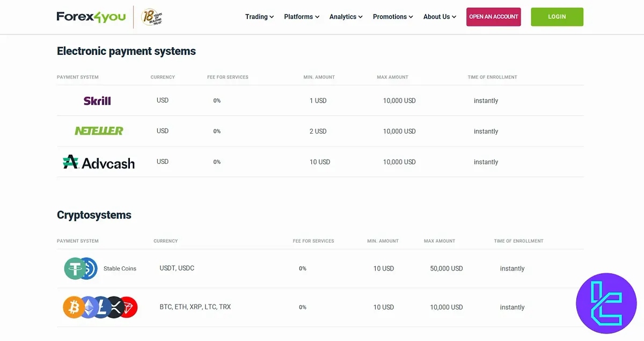Click the Forex4you logo
This screenshot has height=341, width=644.
(x=91, y=17)
